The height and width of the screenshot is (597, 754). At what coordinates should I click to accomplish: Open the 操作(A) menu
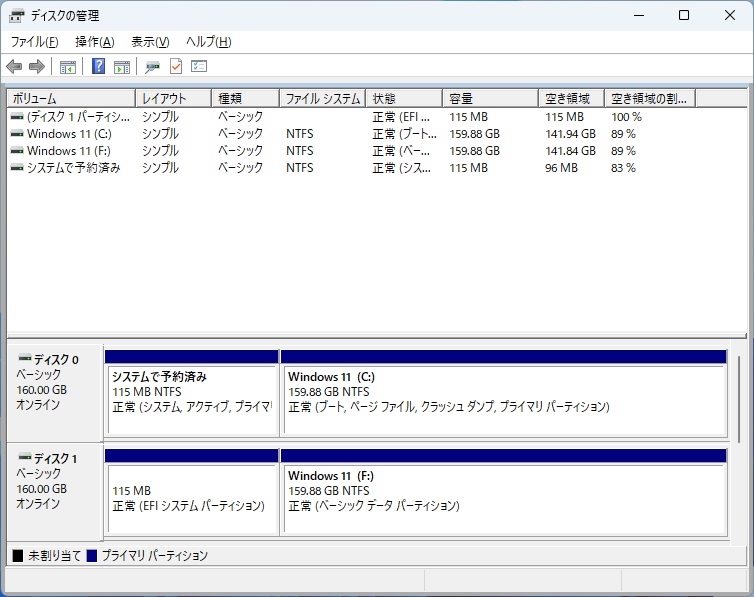point(95,42)
